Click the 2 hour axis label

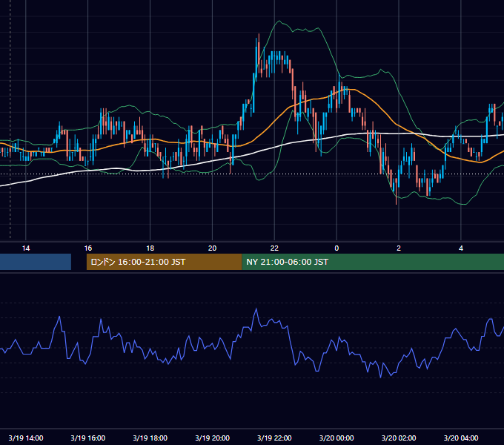pyautogui.click(x=399, y=248)
